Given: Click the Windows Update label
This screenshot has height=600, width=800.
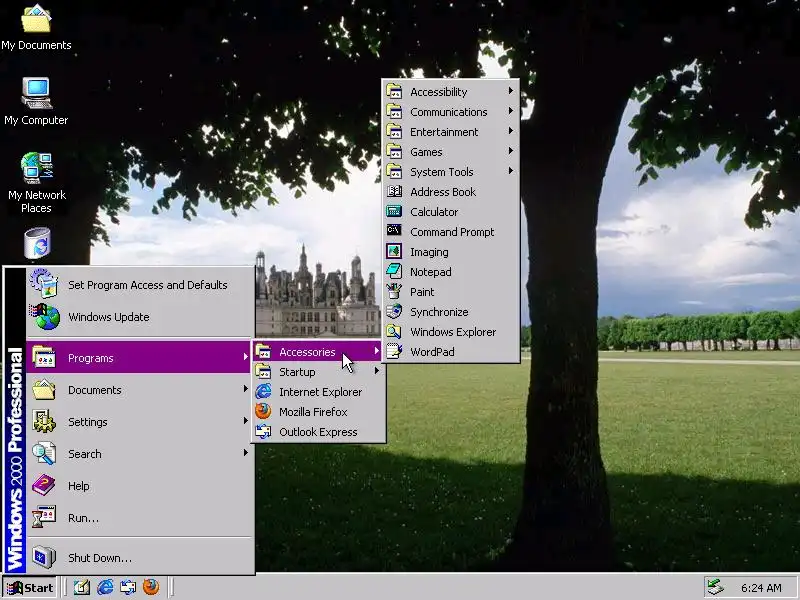Looking at the screenshot, I should 109,317.
